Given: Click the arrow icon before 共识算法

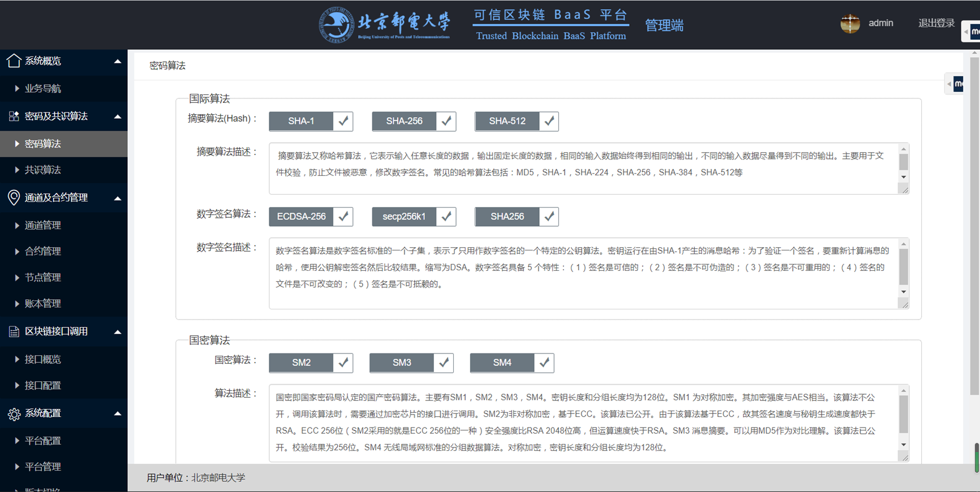Looking at the screenshot, I should 17,170.
